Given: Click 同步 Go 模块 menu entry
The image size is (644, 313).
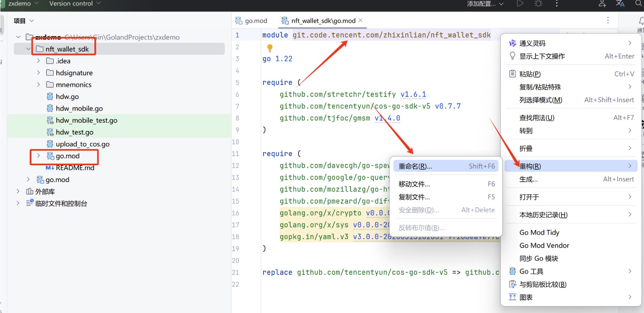Looking at the screenshot, I should (x=538, y=259).
